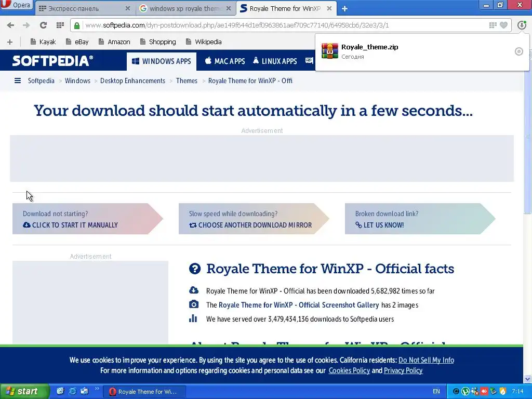Click the camera icon in facts list

[193, 304]
